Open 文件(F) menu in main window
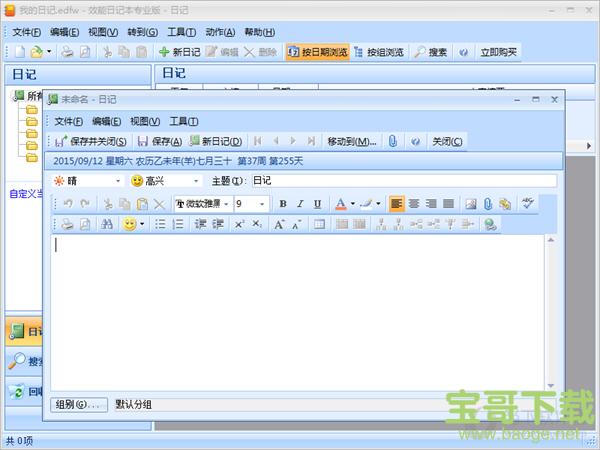This screenshot has height=450, width=600. pos(26,32)
